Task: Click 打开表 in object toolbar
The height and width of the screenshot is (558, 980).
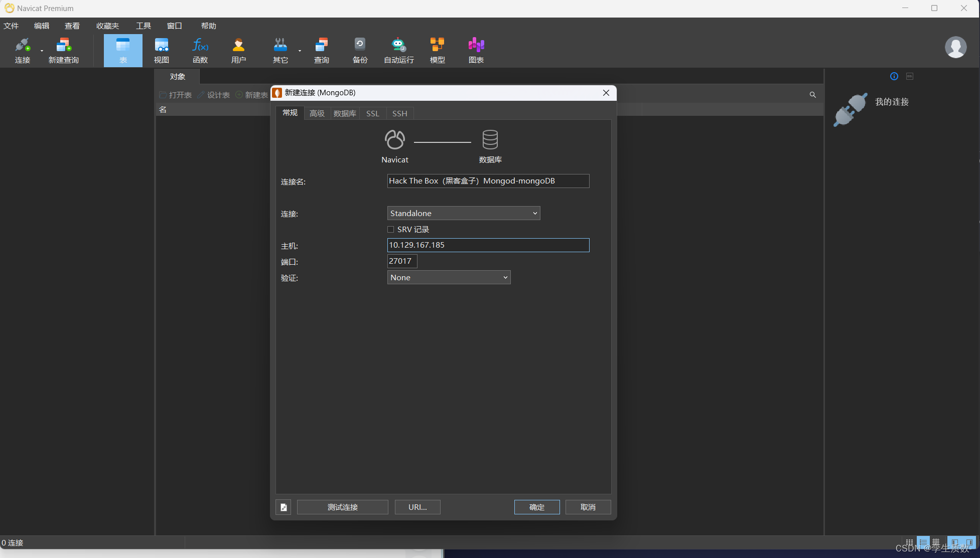Action: click(x=176, y=95)
